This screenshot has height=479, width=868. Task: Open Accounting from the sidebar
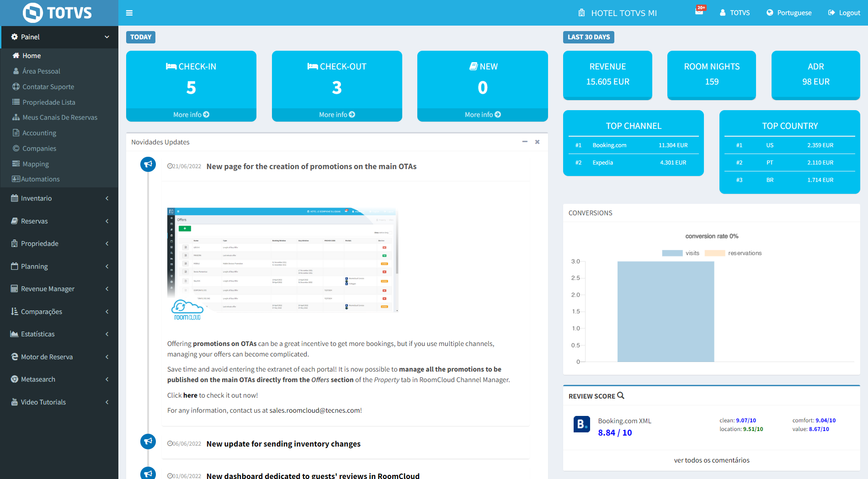point(39,133)
